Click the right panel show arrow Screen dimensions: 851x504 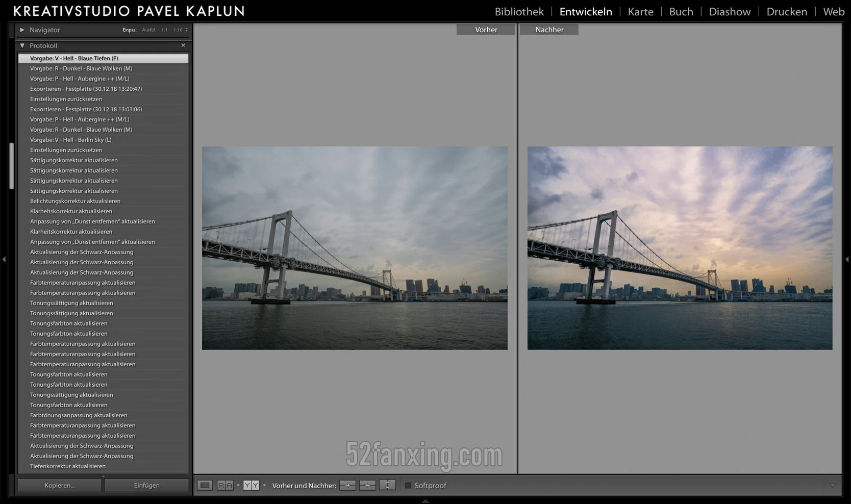(847, 260)
